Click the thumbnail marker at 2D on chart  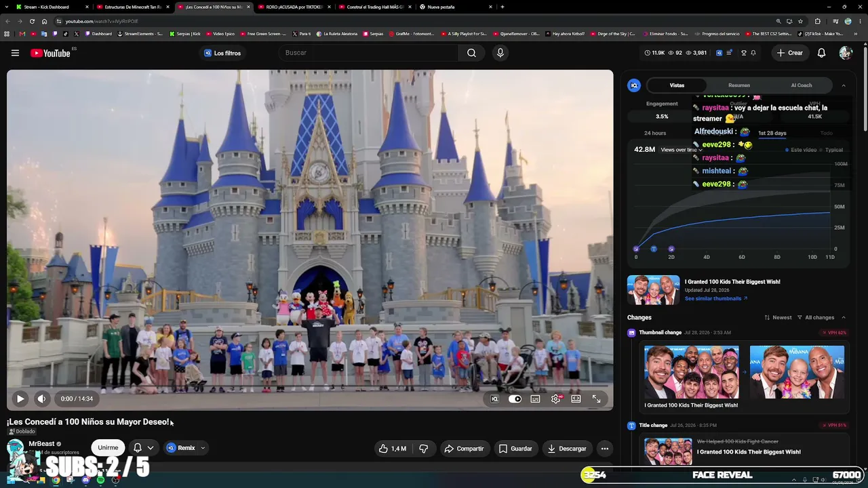tap(671, 249)
